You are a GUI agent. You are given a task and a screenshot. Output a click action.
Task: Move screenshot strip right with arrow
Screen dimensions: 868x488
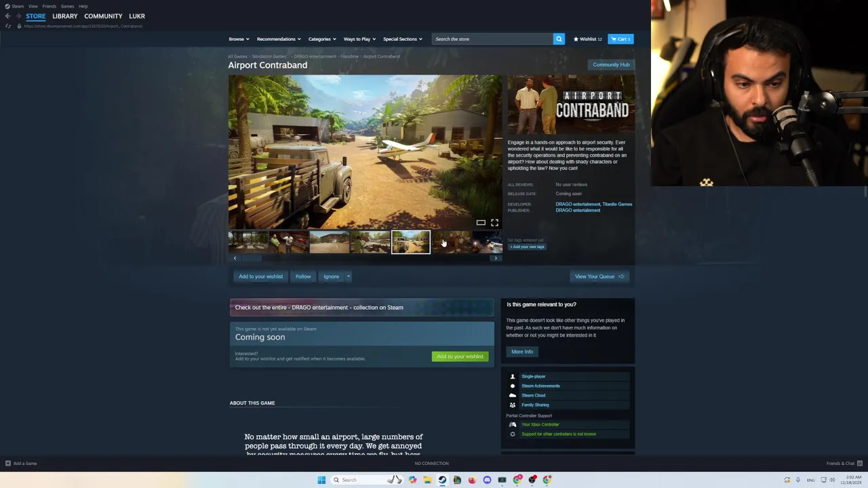tap(496, 258)
